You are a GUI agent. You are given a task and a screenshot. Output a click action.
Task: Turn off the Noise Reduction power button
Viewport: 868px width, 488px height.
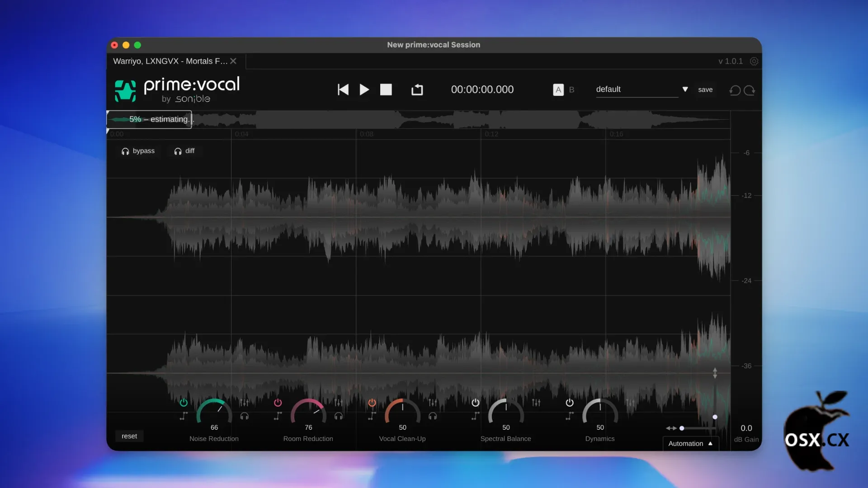coord(184,402)
